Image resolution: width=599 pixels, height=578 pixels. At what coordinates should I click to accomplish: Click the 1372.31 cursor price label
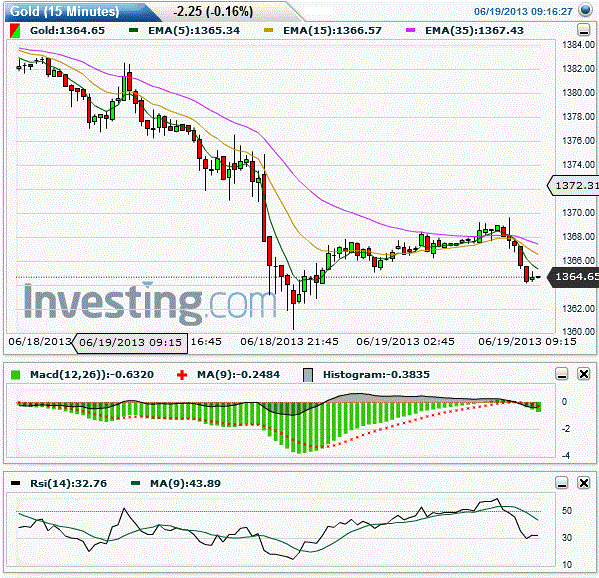(574, 186)
